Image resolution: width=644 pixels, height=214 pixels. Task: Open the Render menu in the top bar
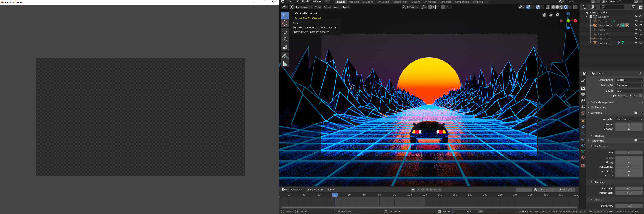(x=306, y=1)
